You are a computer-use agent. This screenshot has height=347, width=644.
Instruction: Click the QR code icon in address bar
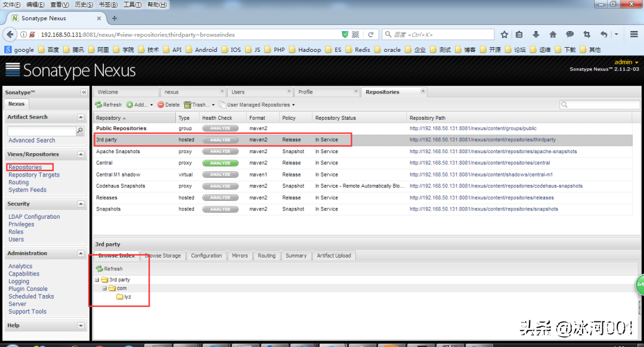(355, 35)
